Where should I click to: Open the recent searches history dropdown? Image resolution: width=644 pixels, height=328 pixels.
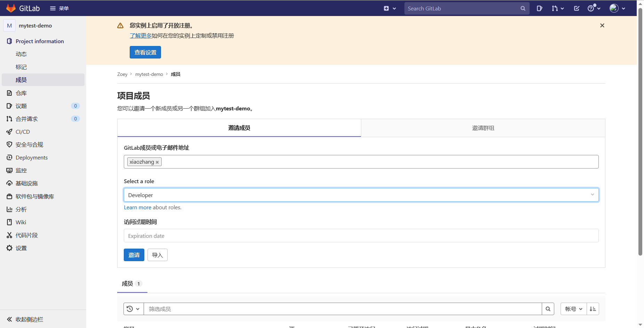[x=134, y=309]
